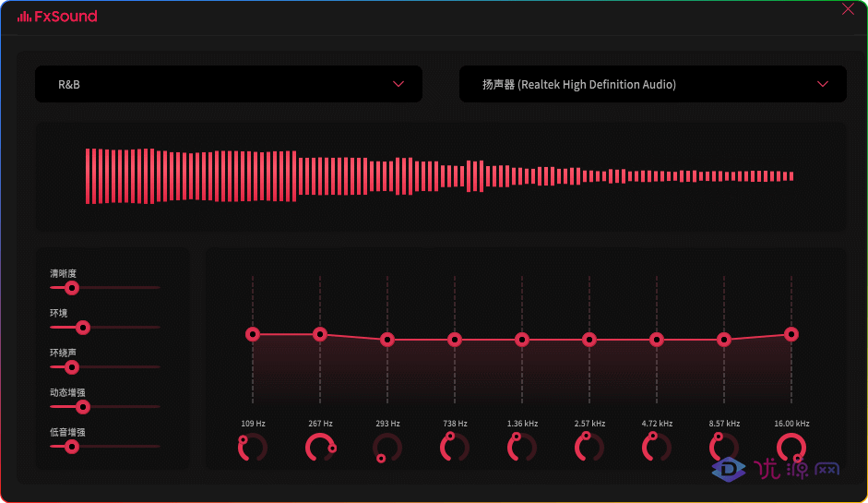Click the 环绕声 surround slider handle
The height and width of the screenshot is (503, 868).
[x=71, y=367]
